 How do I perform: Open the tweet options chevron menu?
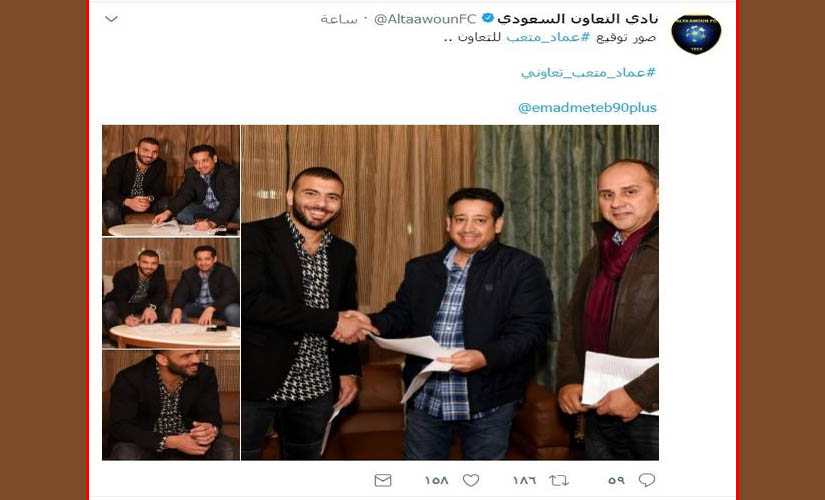coord(111,19)
